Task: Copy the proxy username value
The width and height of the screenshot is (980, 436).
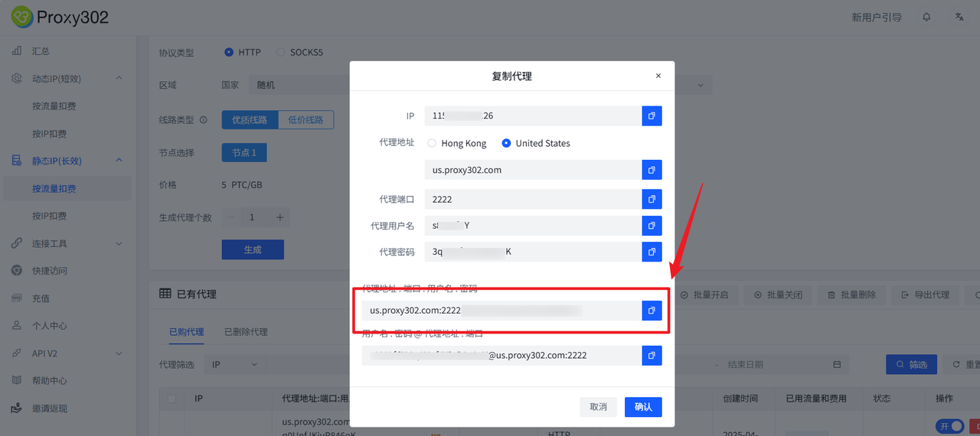Action: 652,226
